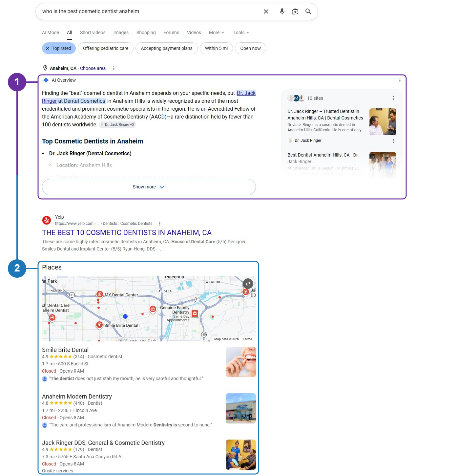458x476 pixels.
Task: Click the first Dr. Jack Ringer source thumbnail image
Action: (x=383, y=122)
